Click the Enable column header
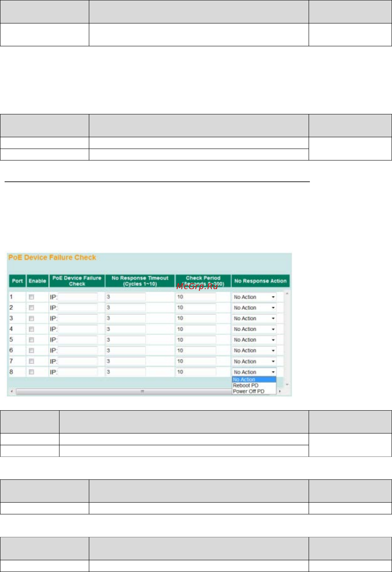This screenshot has width=392, height=572. [37, 281]
